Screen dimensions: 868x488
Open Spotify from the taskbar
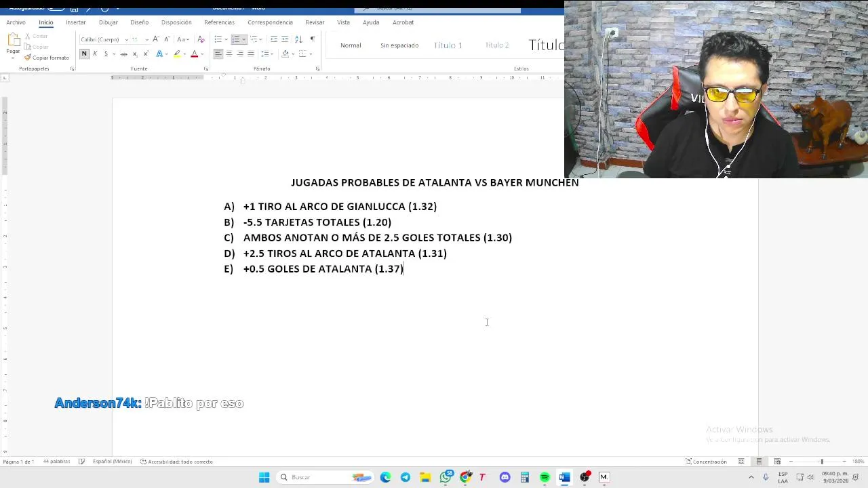click(x=545, y=477)
